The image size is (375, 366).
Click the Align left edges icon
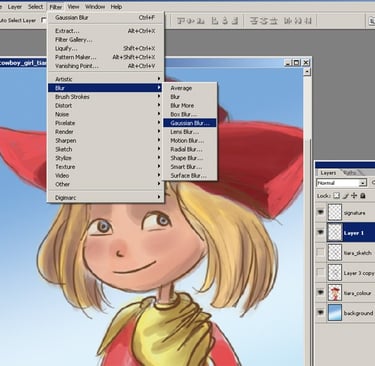click(215, 21)
